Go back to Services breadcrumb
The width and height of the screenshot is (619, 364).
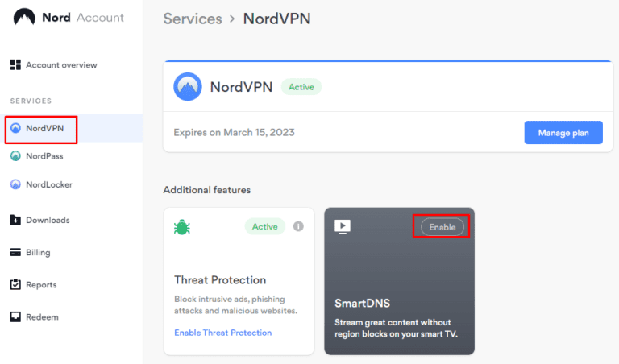[x=192, y=18]
